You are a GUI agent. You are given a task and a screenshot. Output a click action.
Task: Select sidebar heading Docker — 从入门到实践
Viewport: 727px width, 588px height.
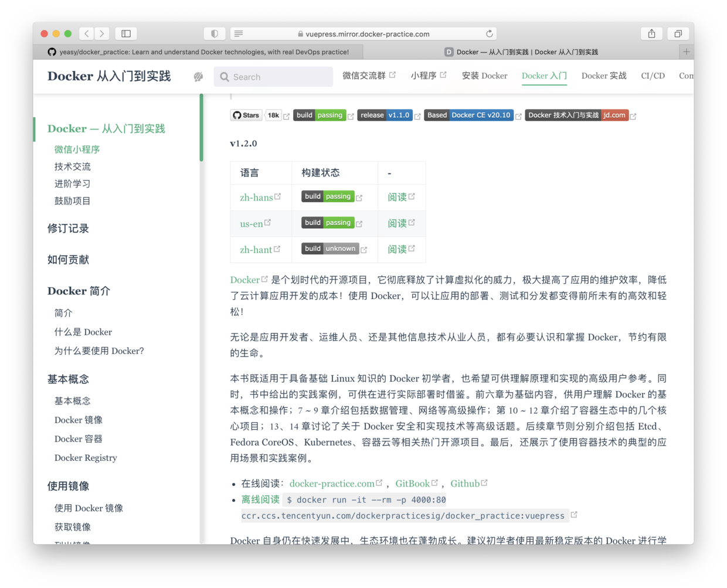point(106,128)
